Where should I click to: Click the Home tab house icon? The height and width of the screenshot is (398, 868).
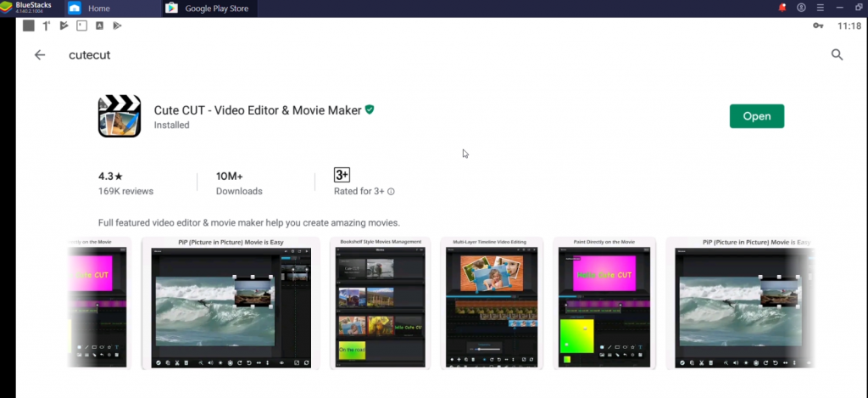pyautogui.click(x=75, y=8)
